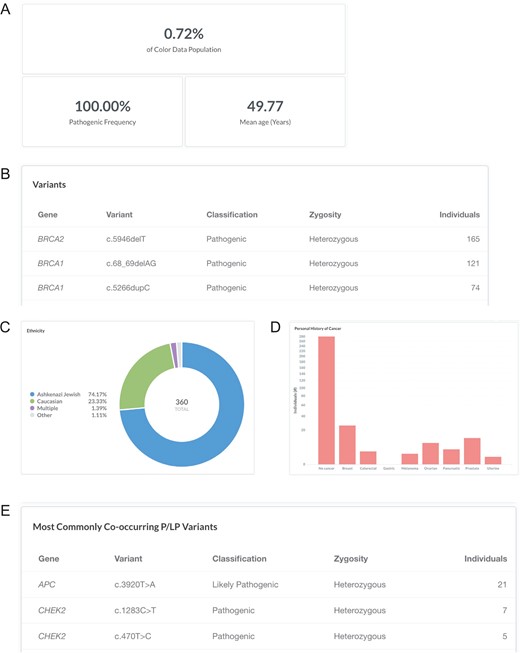
Task: Click the Breast cancer bar
Action: [x=347, y=444]
